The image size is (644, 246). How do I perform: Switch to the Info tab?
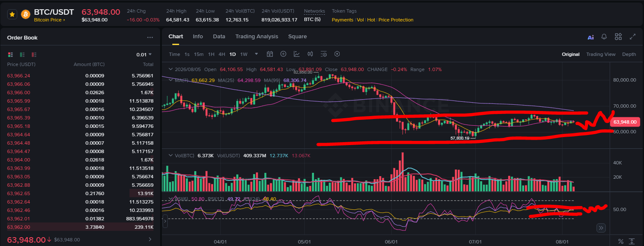pos(198,37)
